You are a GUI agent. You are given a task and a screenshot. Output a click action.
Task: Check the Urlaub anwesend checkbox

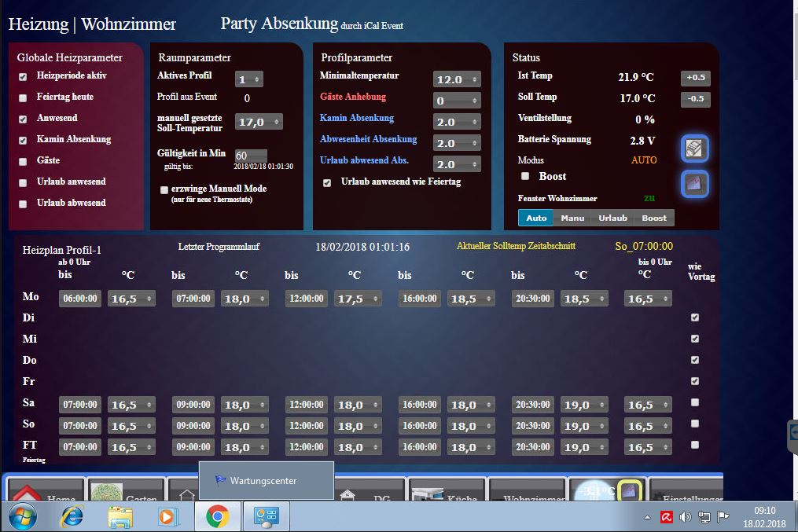(x=23, y=183)
